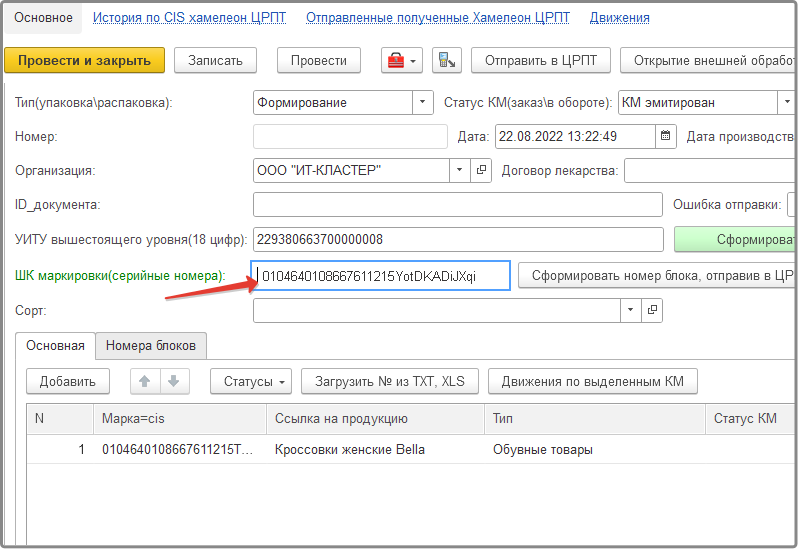Open the Организация record link icon

pyautogui.click(x=481, y=170)
